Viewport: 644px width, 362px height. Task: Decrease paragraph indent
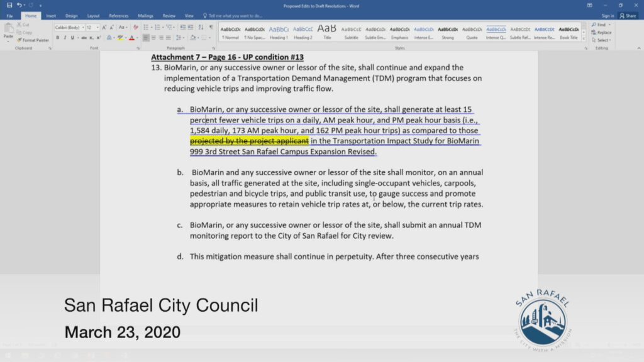point(183,28)
